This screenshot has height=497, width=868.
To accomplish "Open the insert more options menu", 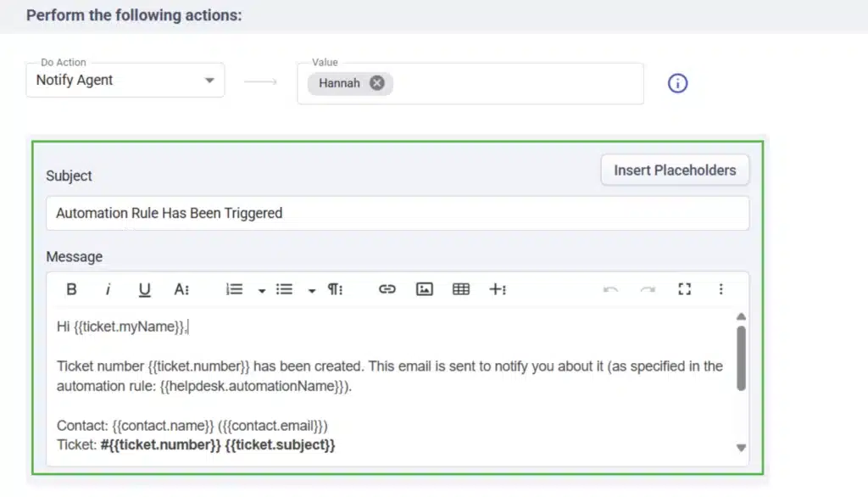I will tap(498, 289).
